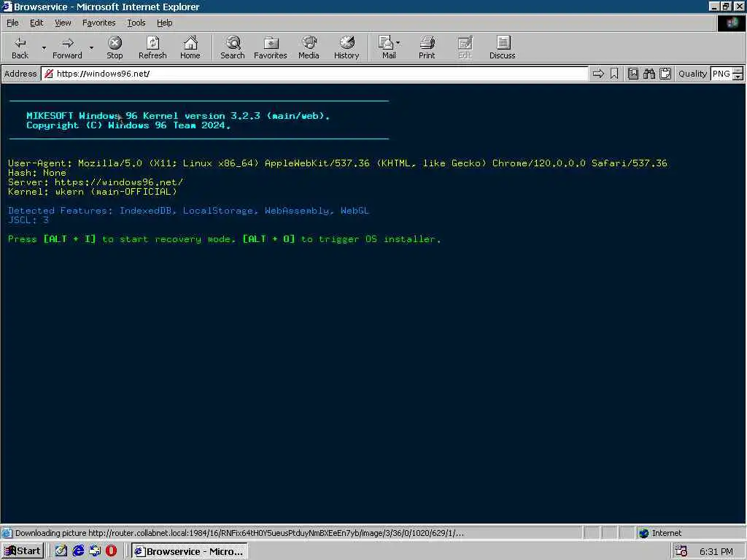
Task: Click the Windows Start button
Action: [x=23, y=551]
